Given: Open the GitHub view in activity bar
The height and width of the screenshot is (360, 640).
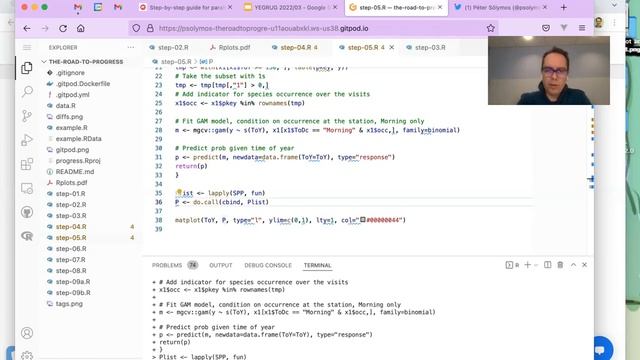Looking at the screenshot, I should [27, 212].
